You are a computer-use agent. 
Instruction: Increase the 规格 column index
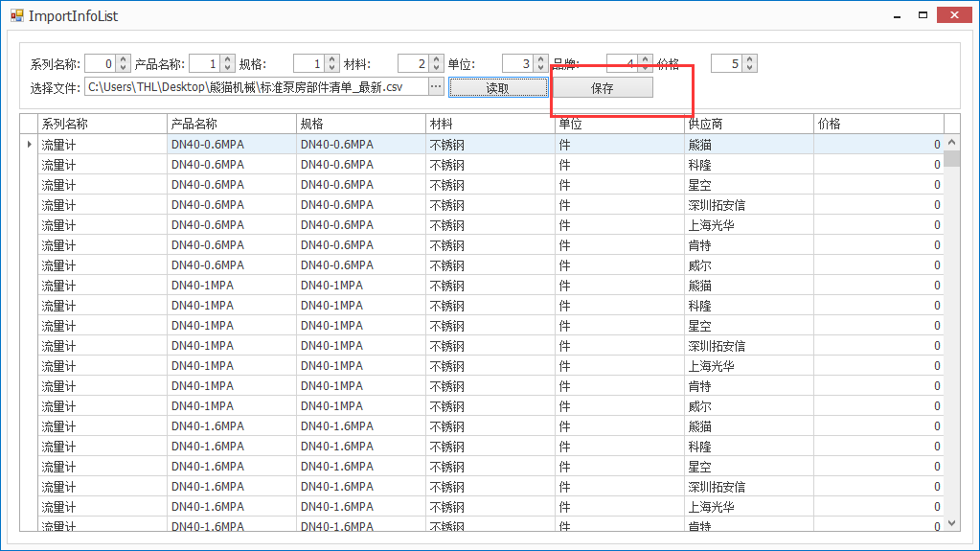tap(331, 59)
